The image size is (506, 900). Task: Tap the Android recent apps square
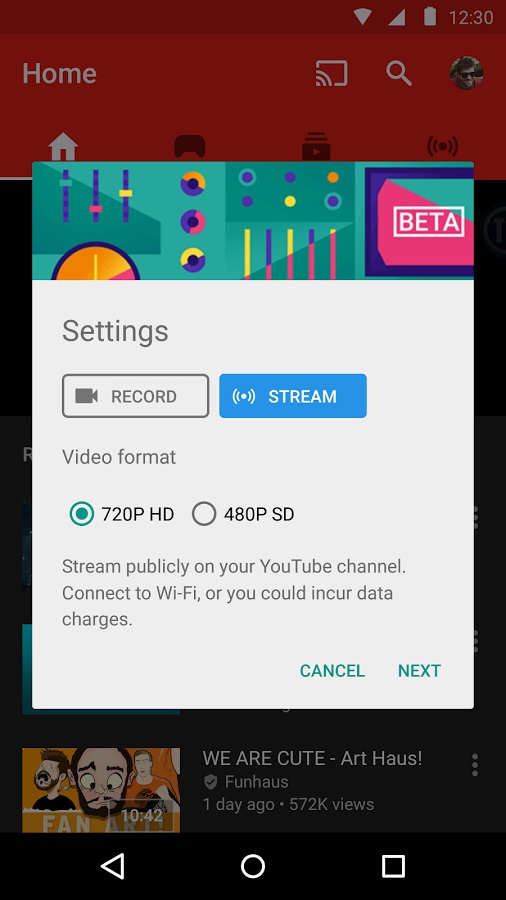[394, 866]
